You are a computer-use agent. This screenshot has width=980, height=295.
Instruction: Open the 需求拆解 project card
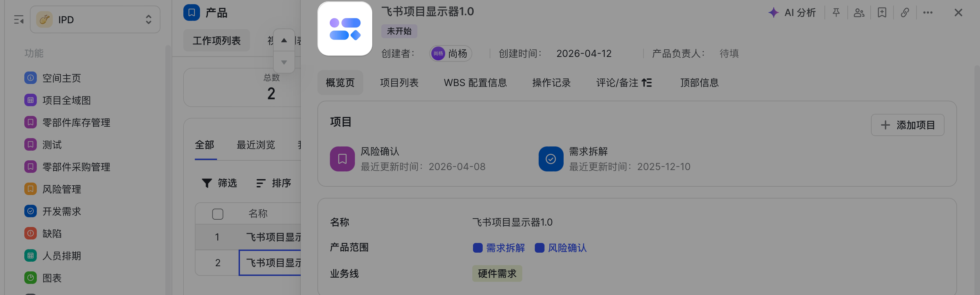(x=614, y=159)
